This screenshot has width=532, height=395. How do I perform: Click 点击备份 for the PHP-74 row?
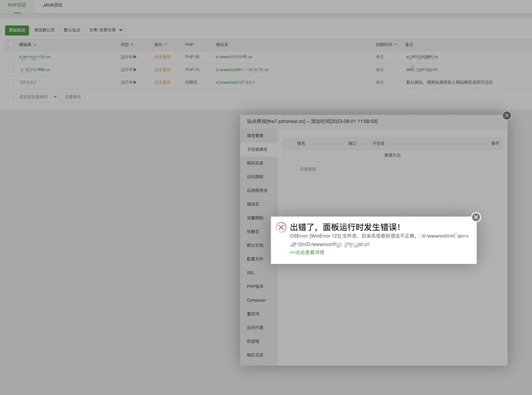162,70
